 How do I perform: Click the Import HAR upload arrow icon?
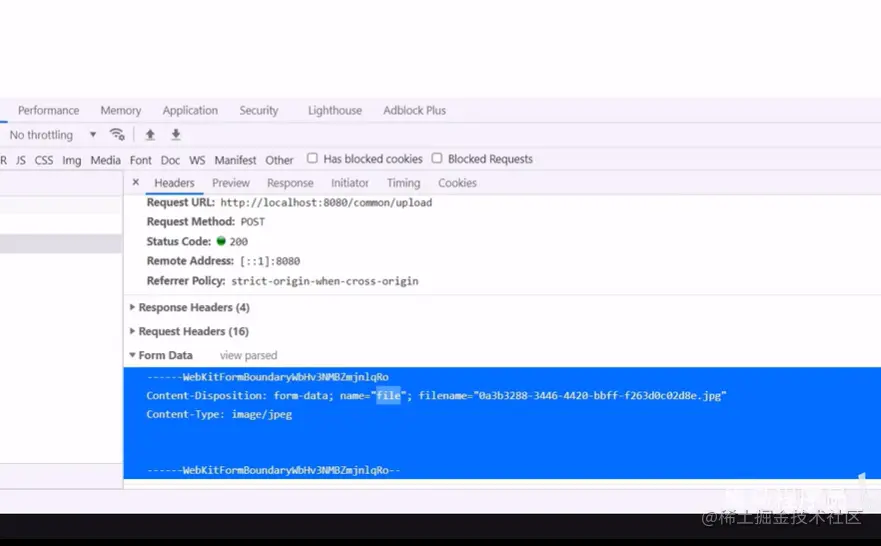[x=150, y=135]
